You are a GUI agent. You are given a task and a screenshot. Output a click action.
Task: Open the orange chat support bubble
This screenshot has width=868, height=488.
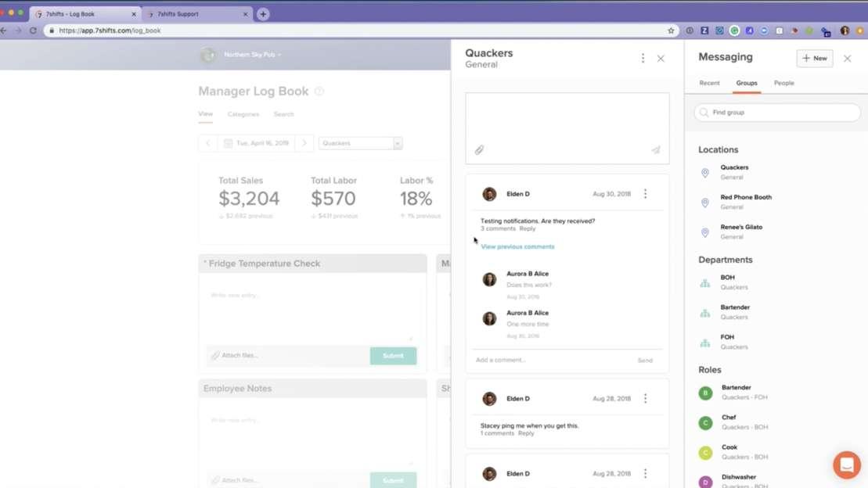(847, 465)
